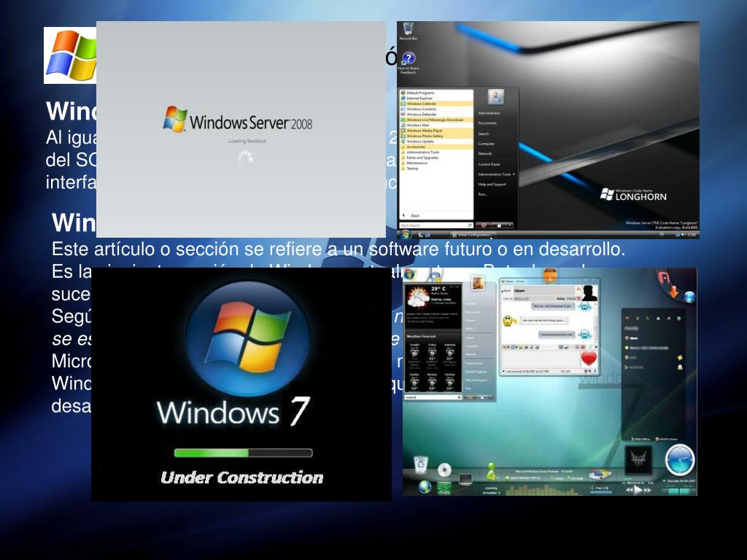
Task: Open Computer from Start menu right pane
Action: click(487, 144)
